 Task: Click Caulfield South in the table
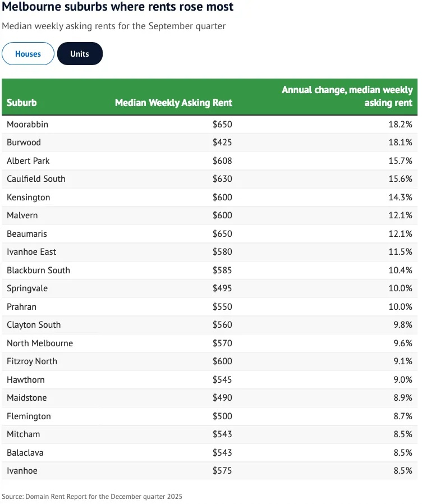pos(36,179)
